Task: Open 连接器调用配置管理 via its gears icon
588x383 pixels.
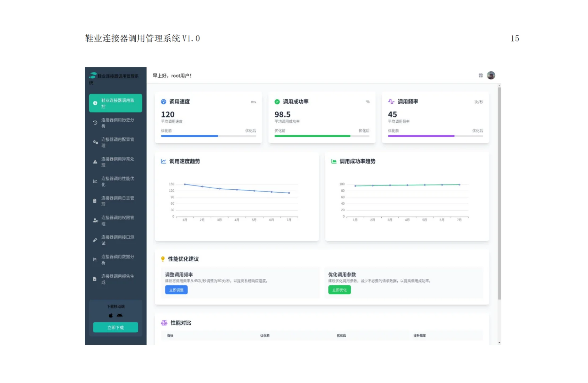Action: [95, 142]
